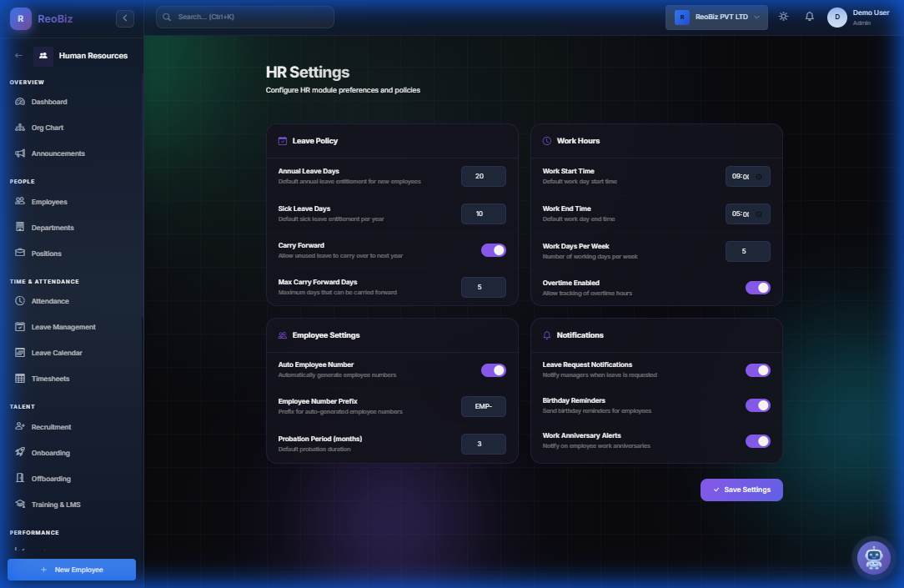Open the Attendance page

48,300
